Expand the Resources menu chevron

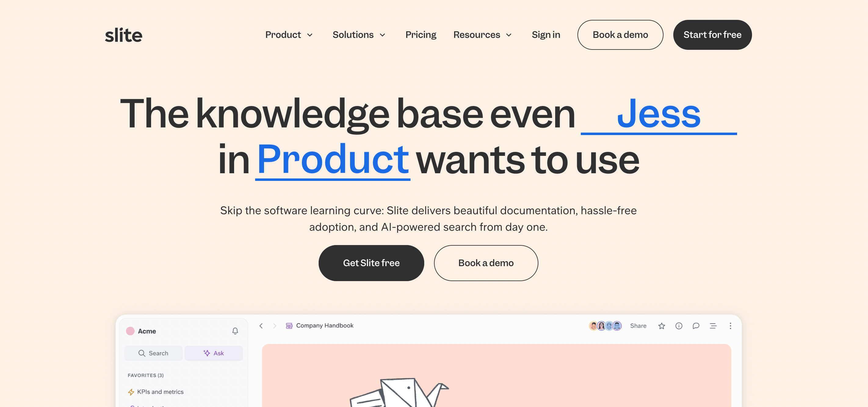pyautogui.click(x=509, y=35)
